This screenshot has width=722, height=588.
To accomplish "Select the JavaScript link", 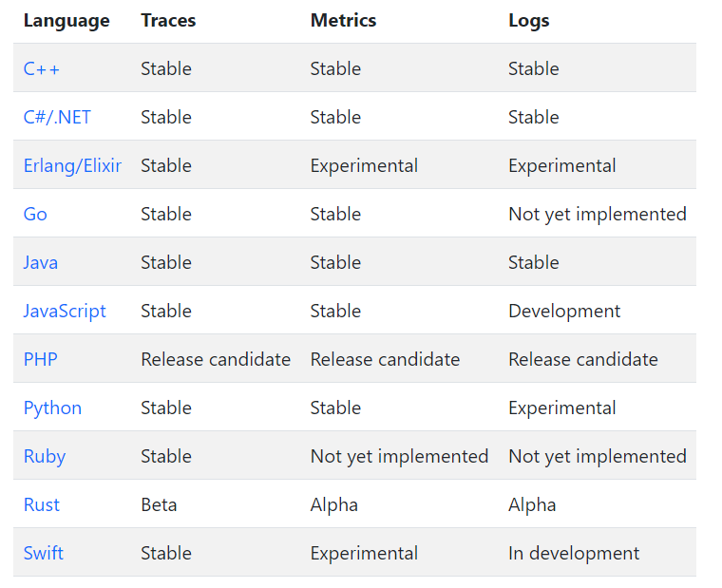I will 65,311.
